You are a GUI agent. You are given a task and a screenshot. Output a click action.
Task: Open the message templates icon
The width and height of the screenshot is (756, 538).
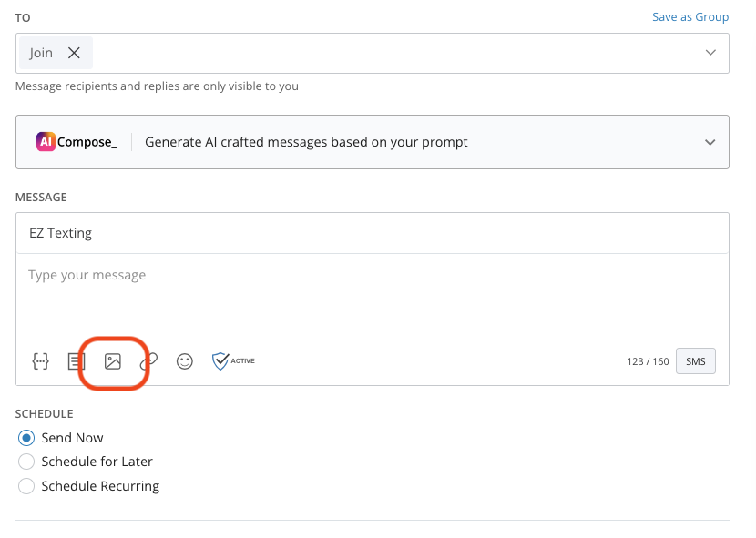(76, 361)
